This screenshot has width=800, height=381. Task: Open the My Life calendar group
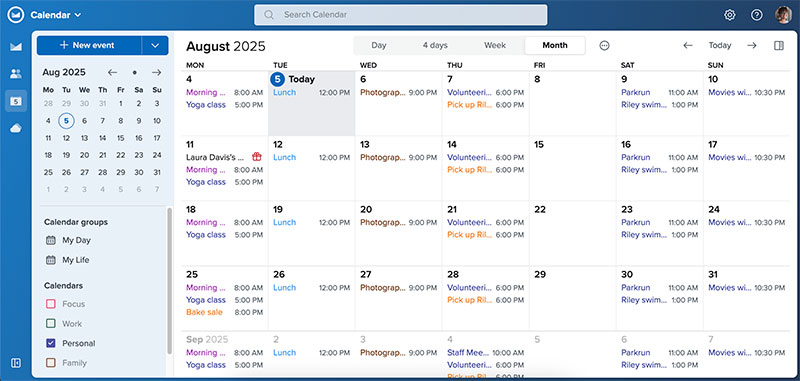click(x=76, y=260)
